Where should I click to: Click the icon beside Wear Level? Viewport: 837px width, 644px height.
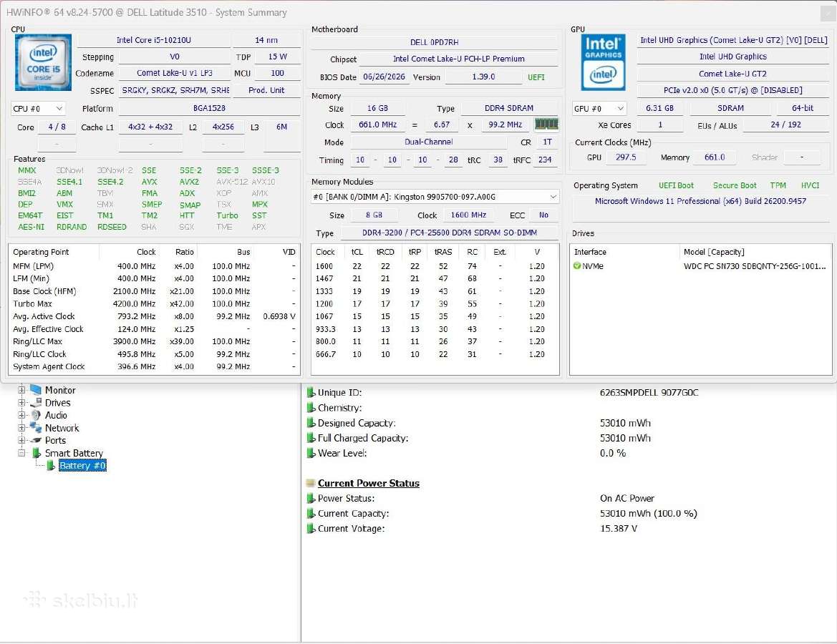click(311, 453)
